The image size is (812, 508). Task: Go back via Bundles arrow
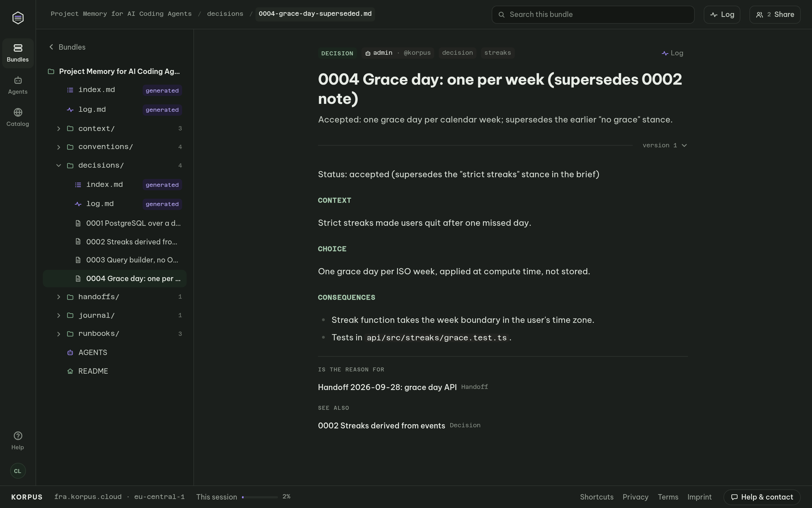point(67,47)
